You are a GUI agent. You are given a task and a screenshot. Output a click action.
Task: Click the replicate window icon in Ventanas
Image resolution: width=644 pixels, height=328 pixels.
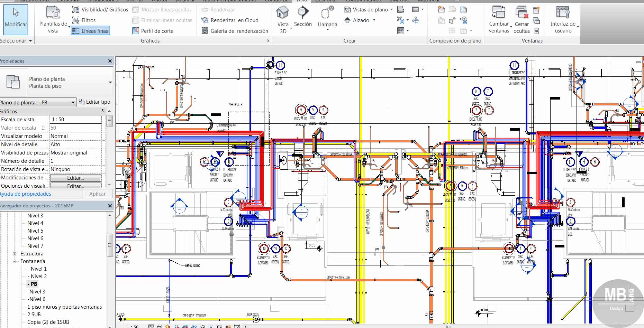(x=536, y=10)
